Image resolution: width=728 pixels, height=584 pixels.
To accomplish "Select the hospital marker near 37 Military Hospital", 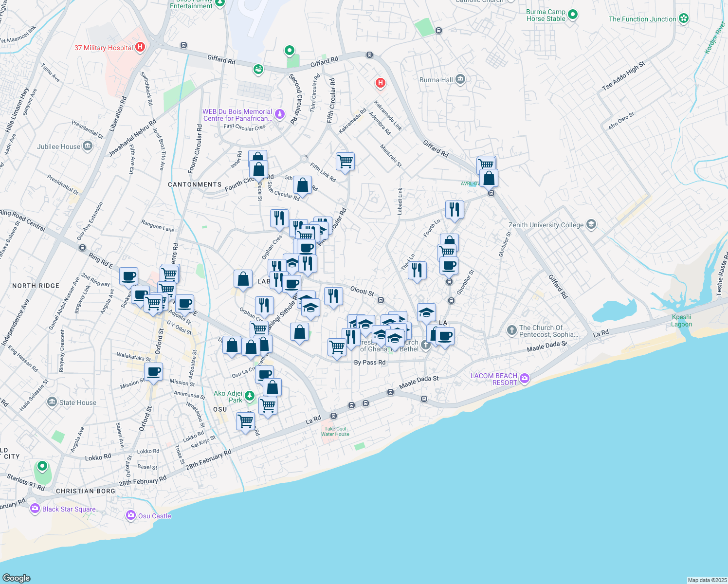I will coord(140,46).
